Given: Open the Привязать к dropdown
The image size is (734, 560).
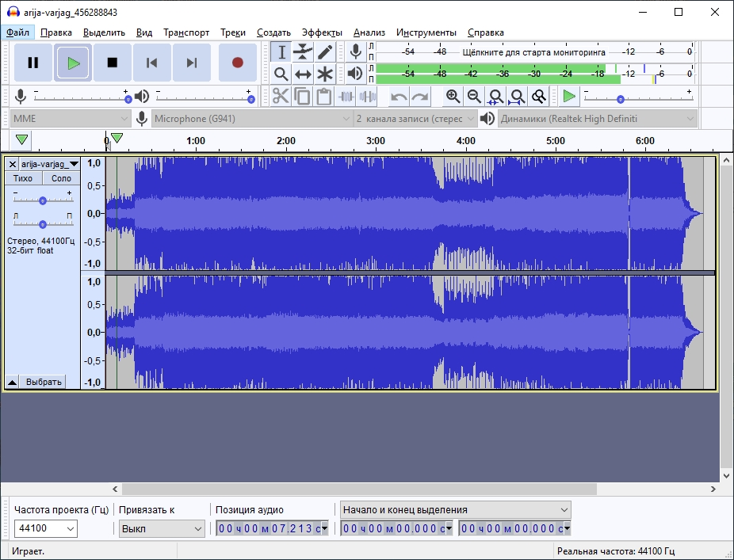Looking at the screenshot, I should (162, 528).
